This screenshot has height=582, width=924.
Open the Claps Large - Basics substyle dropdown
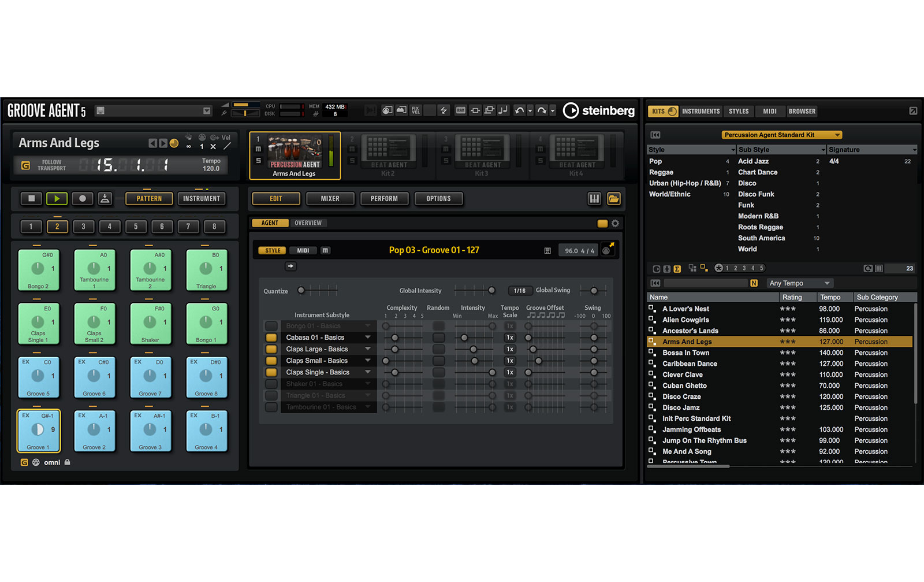coord(368,349)
